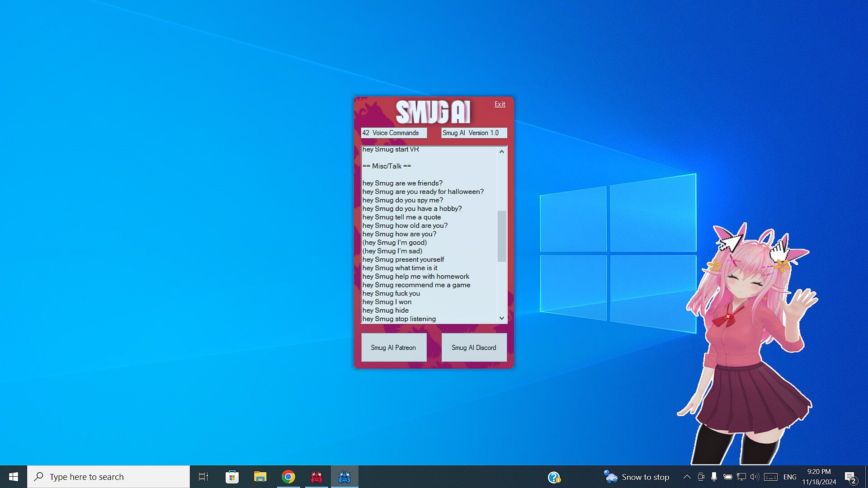Launch Google Chrome from the taskbar
The image size is (868, 488).
[x=288, y=477]
